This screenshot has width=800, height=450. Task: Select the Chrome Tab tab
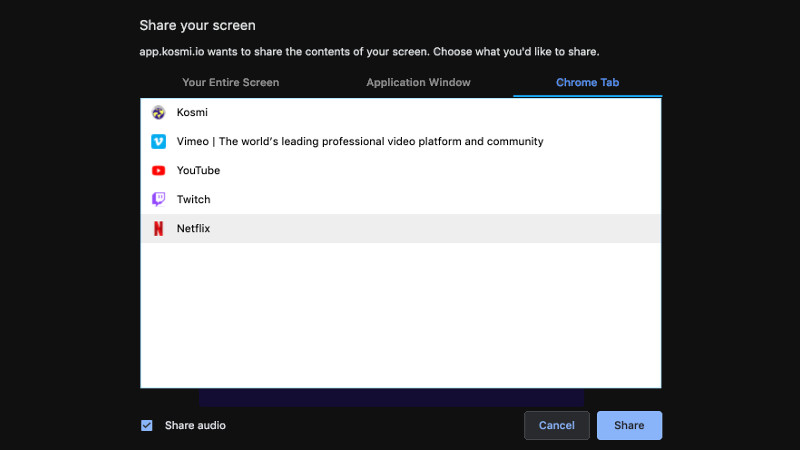click(x=587, y=82)
